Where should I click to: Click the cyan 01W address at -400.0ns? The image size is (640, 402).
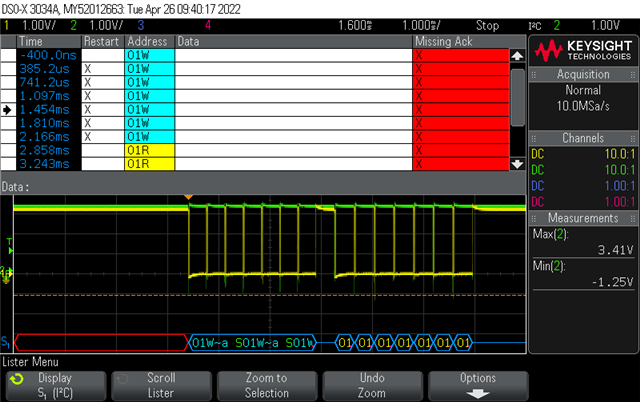point(149,56)
